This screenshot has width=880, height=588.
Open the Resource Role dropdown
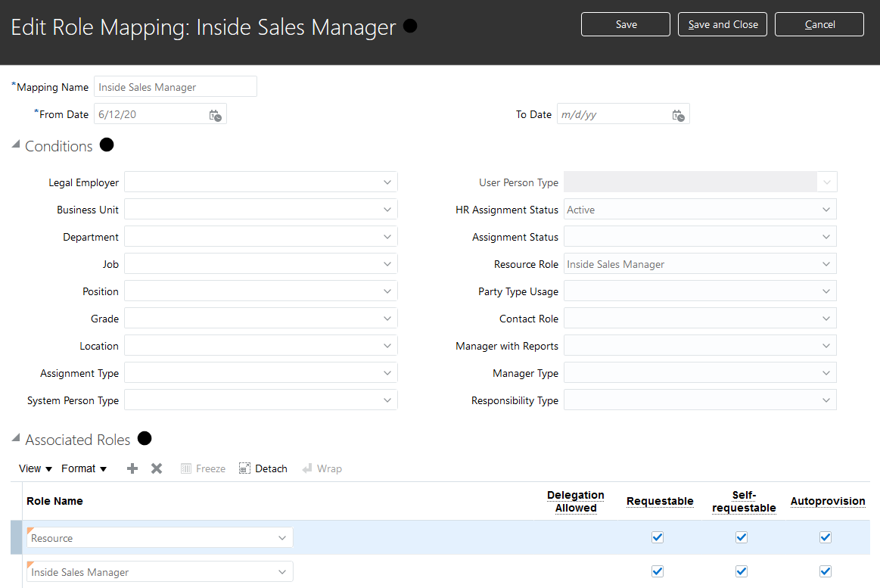click(826, 264)
